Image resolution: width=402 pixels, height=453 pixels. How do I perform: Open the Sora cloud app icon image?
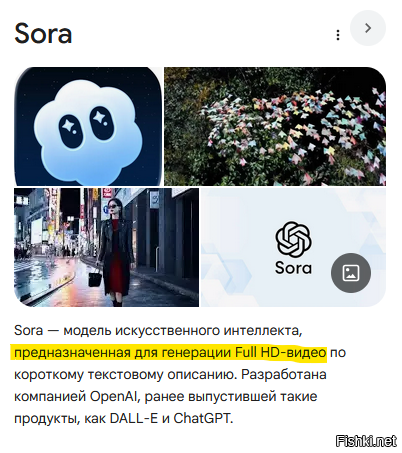coord(88,126)
